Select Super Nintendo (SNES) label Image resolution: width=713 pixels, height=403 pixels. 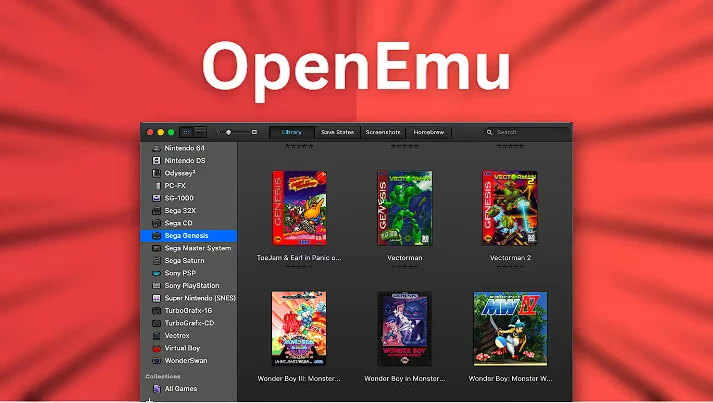click(201, 298)
